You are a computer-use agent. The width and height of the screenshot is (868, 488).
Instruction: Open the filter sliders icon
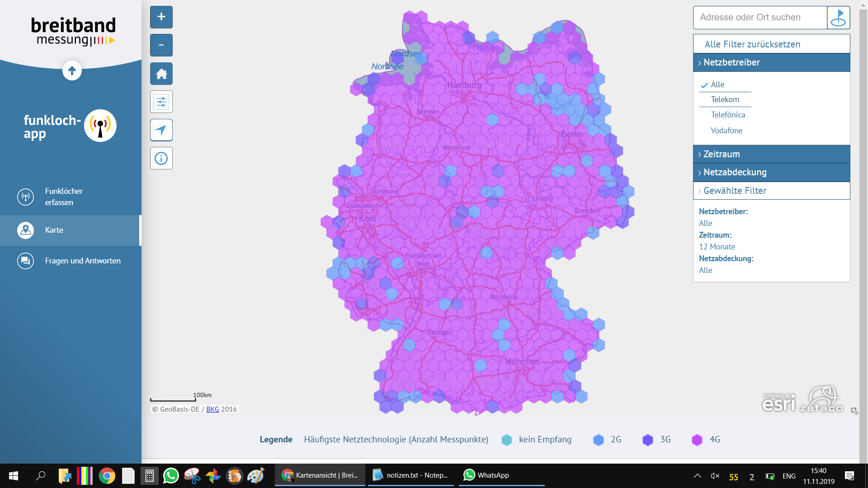pos(161,102)
